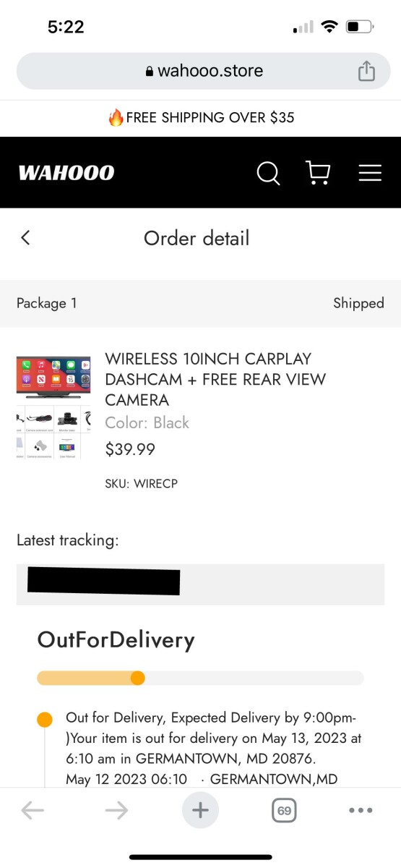401x868 pixels.
Task: Tap the WAHOOO logo
Action: (x=66, y=173)
